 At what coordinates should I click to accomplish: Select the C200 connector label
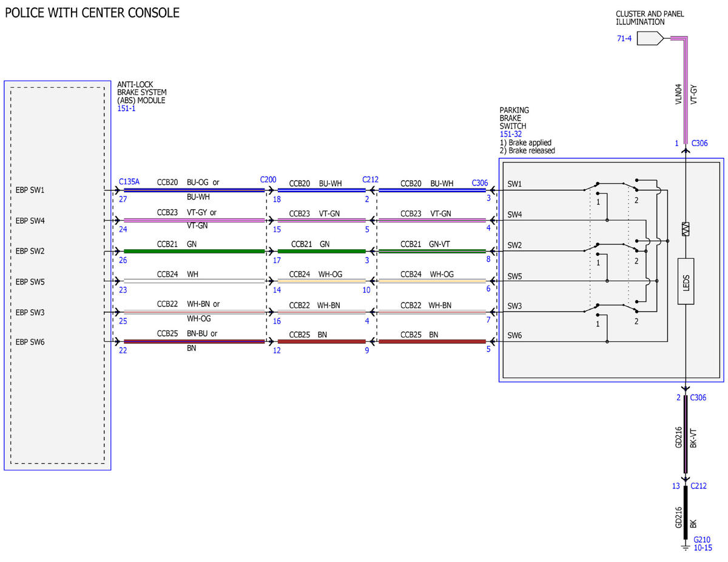coord(268,179)
